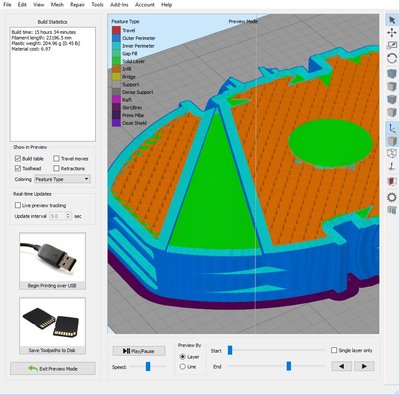This screenshot has width=400, height=395.
Task: Open the Mesh menu
Action: (x=57, y=5)
